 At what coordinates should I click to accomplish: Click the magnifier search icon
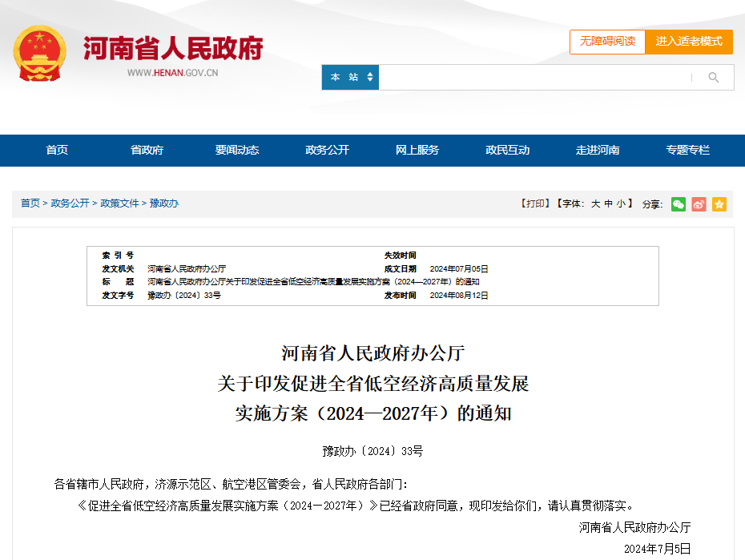click(x=713, y=78)
